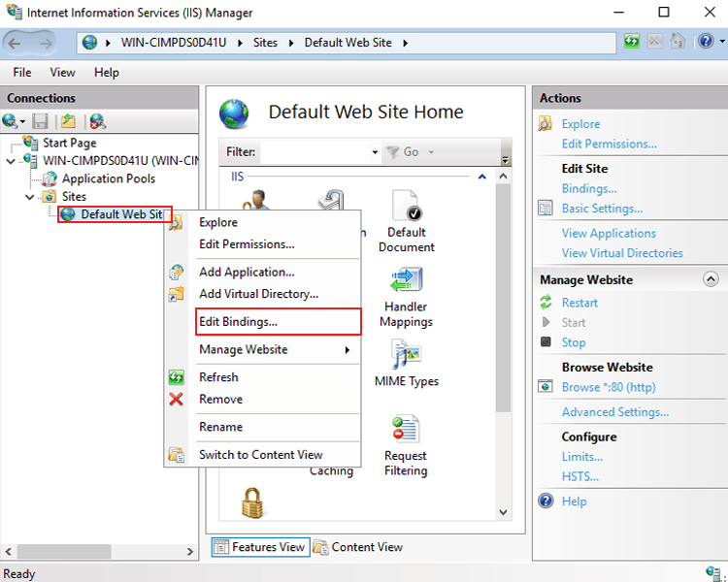
Task: Click the Filter Go funnel icon
Action: tap(393, 151)
